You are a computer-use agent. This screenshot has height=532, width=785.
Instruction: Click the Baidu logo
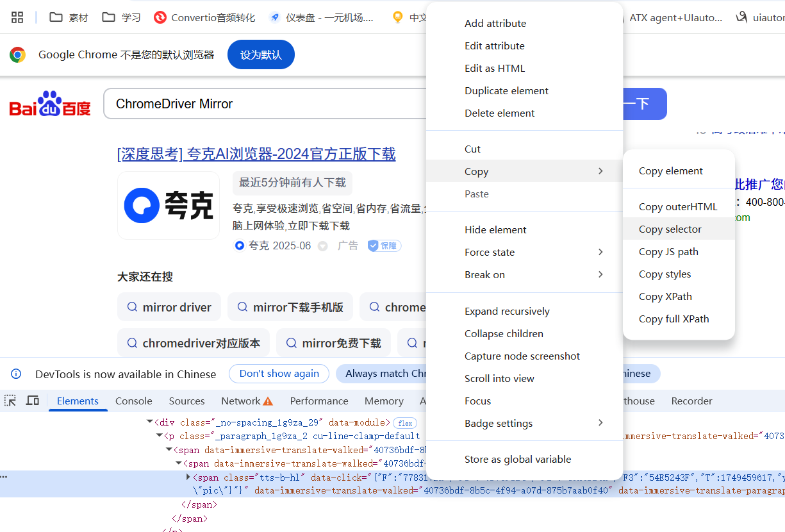(49, 104)
